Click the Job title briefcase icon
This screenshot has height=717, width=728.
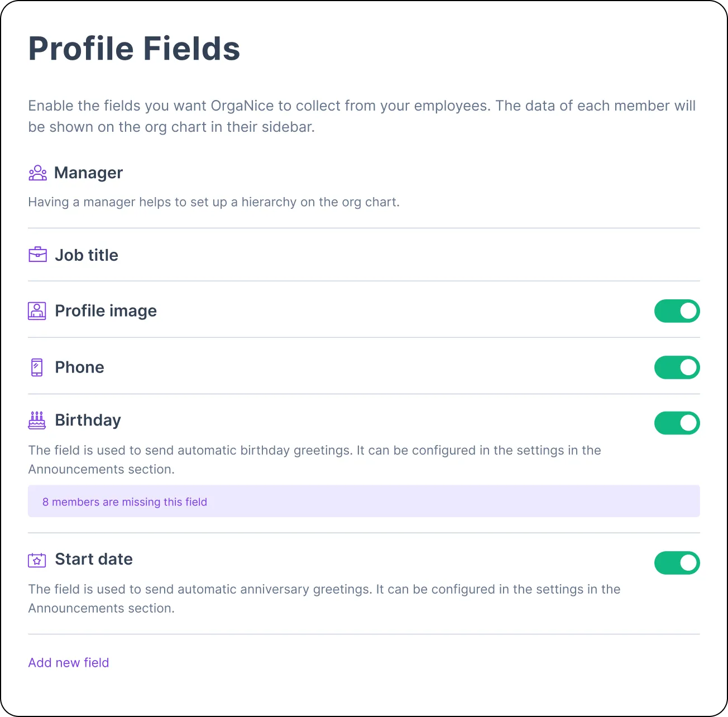(x=37, y=255)
